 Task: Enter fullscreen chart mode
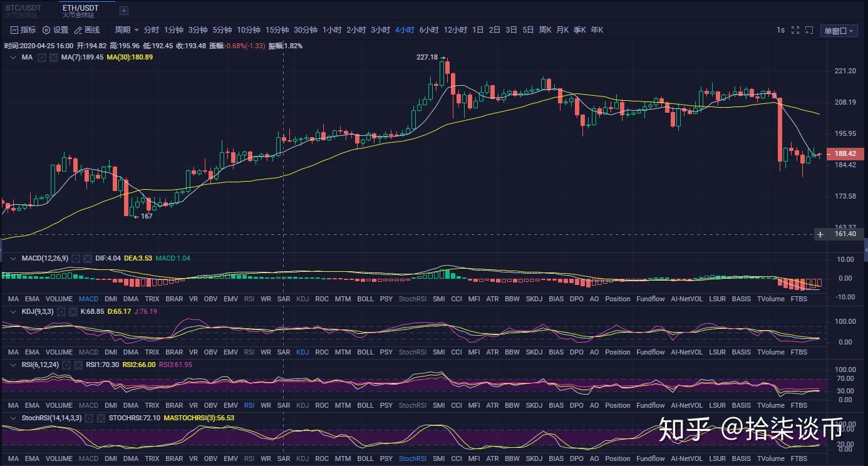(x=795, y=30)
